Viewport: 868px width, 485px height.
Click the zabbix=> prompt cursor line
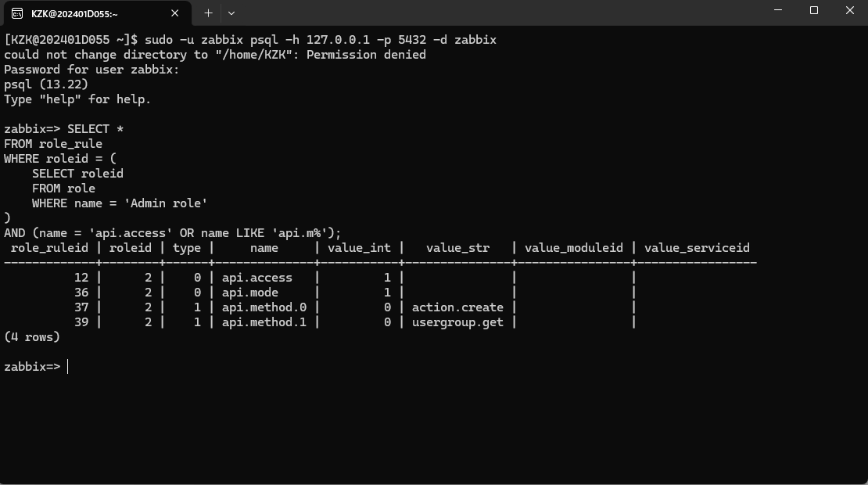click(37, 367)
